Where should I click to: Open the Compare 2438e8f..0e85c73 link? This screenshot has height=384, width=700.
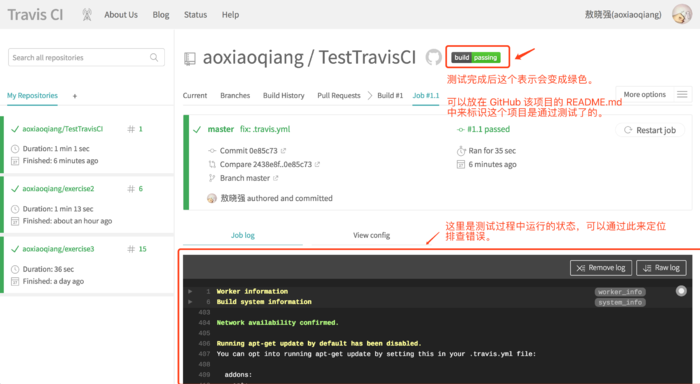click(x=266, y=164)
